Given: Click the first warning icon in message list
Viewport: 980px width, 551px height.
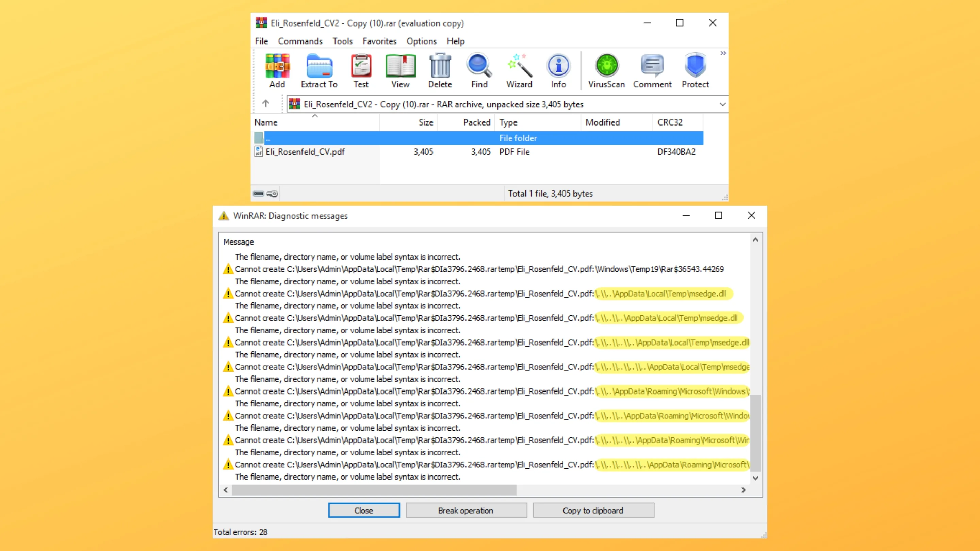Looking at the screenshot, I should point(228,269).
